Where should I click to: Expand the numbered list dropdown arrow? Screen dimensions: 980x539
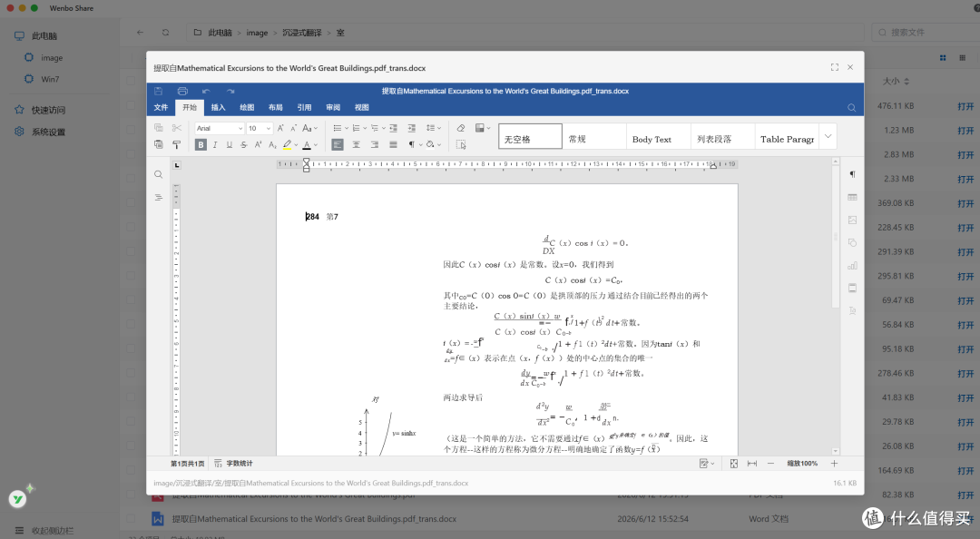(365, 128)
